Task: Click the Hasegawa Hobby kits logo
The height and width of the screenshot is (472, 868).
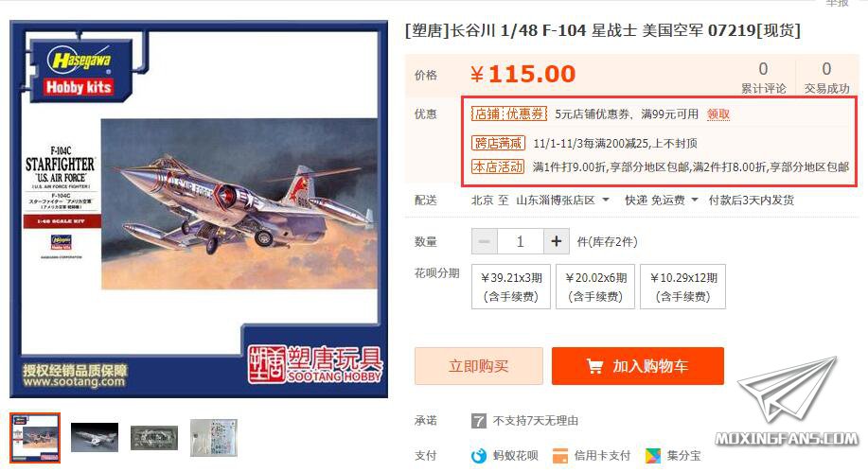Action: 80,72
